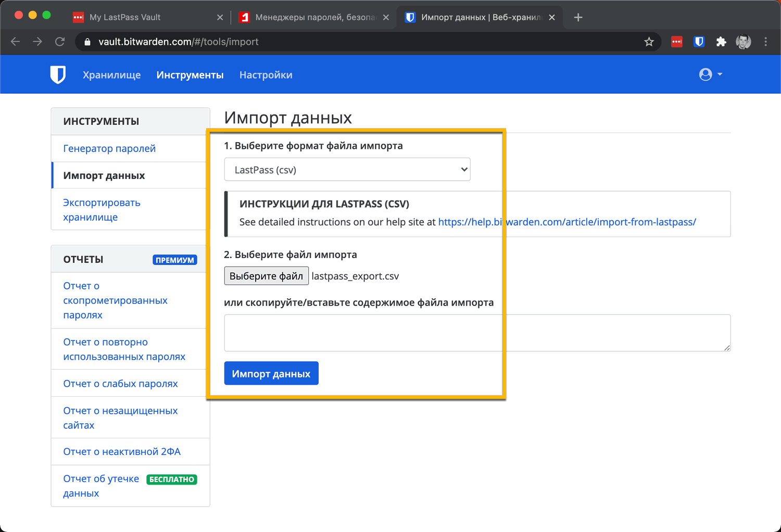Viewport: 781px width, 532px height.
Task: Click the label 2. Выберите файл импорта
Action: tap(291, 255)
